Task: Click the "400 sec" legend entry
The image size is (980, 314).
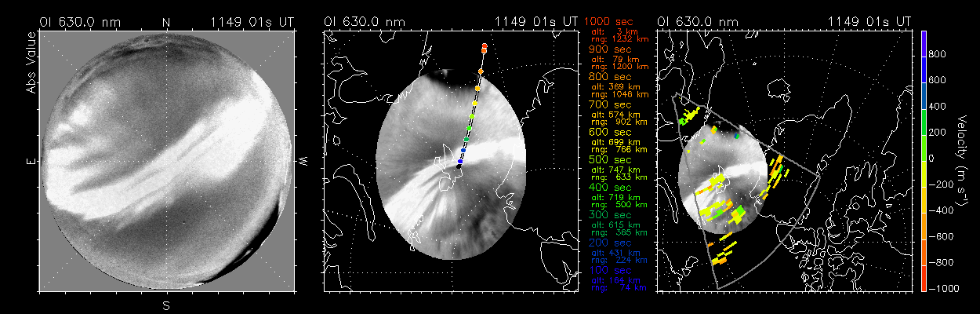Action: tap(610, 188)
